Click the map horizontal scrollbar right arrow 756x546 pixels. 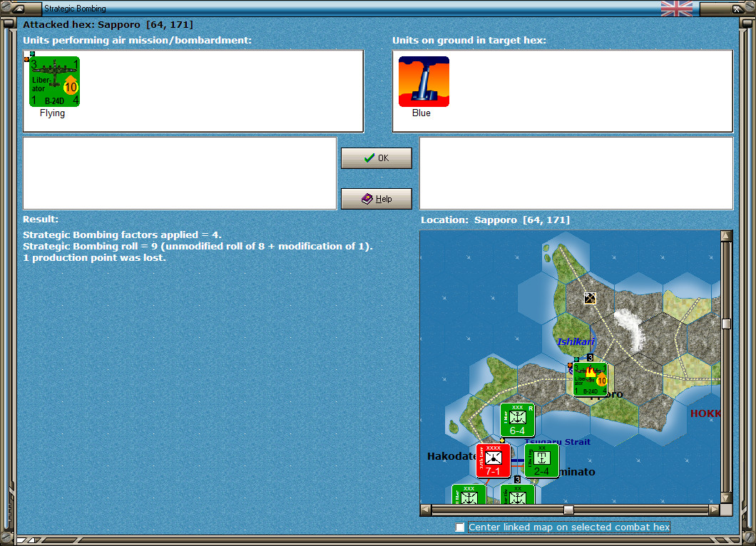click(x=715, y=510)
